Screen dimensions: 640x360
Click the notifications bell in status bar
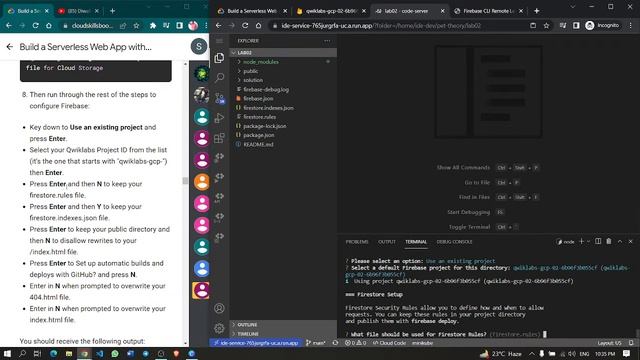click(x=631, y=343)
